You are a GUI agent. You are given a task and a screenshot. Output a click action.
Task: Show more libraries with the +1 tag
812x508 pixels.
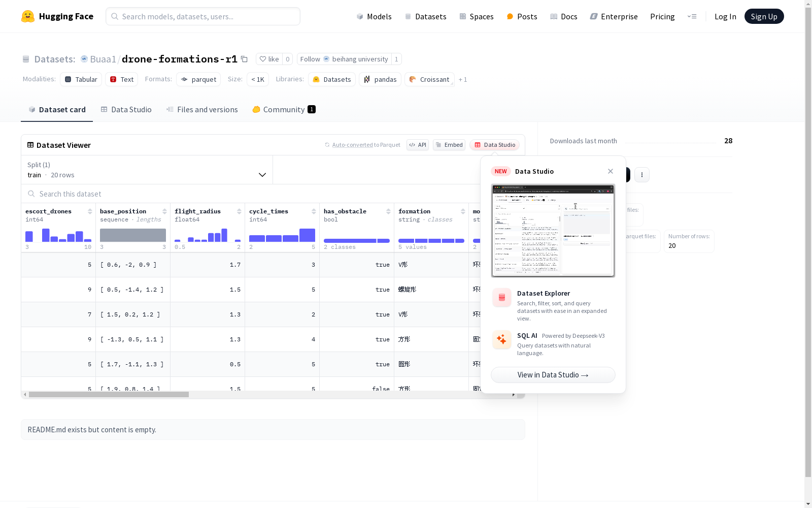click(463, 79)
